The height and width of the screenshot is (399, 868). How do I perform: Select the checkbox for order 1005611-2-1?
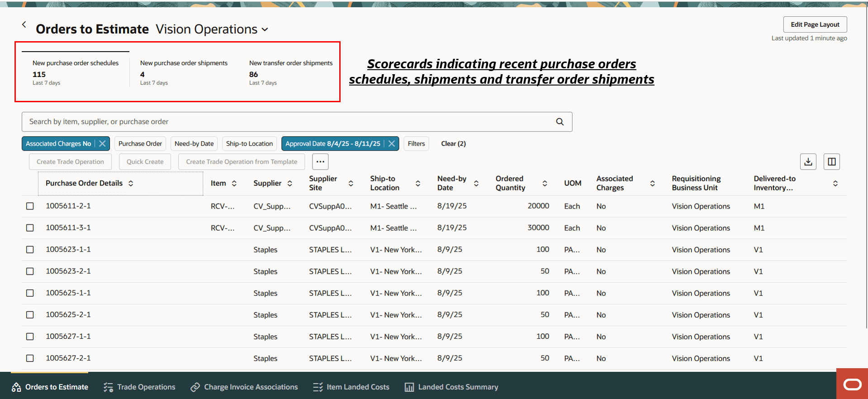30,206
